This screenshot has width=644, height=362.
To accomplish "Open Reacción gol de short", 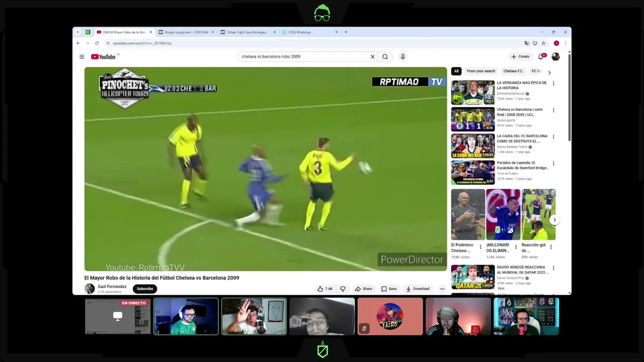I will pyautogui.click(x=538, y=215).
